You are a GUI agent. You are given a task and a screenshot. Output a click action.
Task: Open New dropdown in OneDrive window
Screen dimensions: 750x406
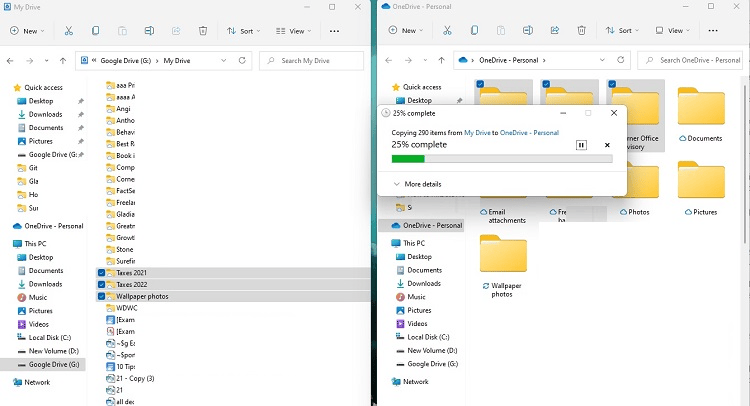click(406, 31)
